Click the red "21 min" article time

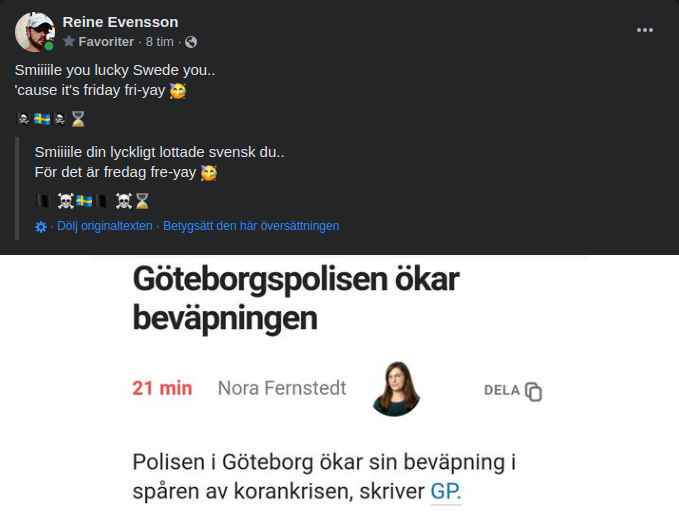[x=162, y=388]
